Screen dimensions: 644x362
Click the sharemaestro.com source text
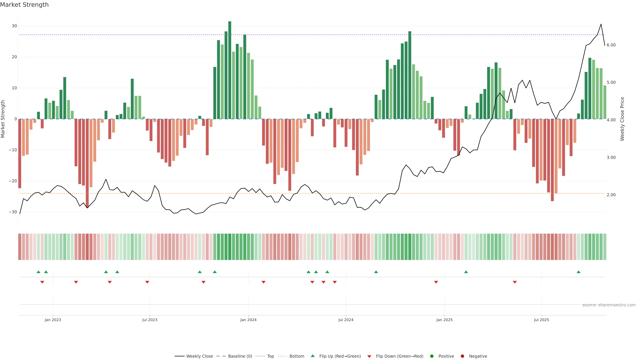click(609, 305)
